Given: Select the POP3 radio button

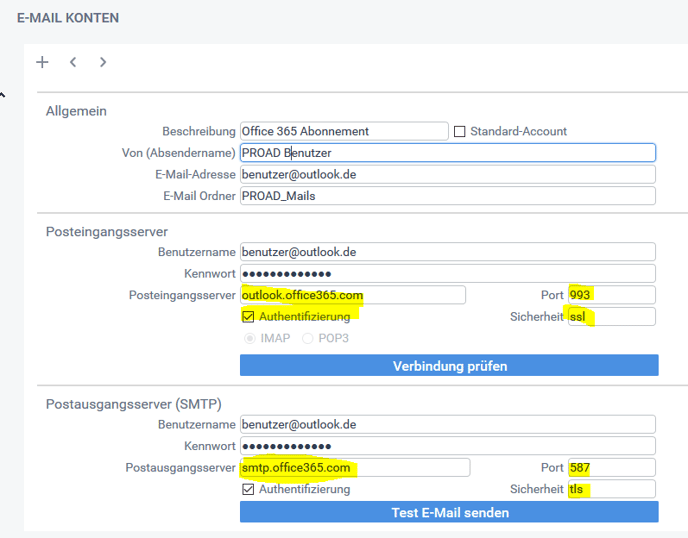Looking at the screenshot, I should (x=308, y=339).
